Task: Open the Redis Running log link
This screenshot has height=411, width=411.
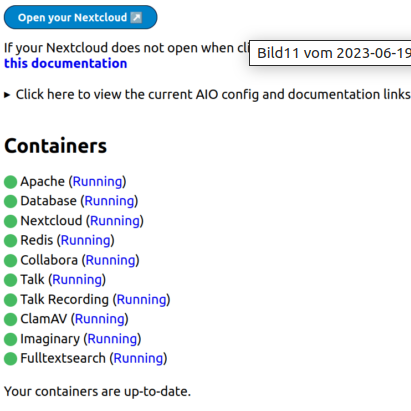Action: tap(86, 240)
